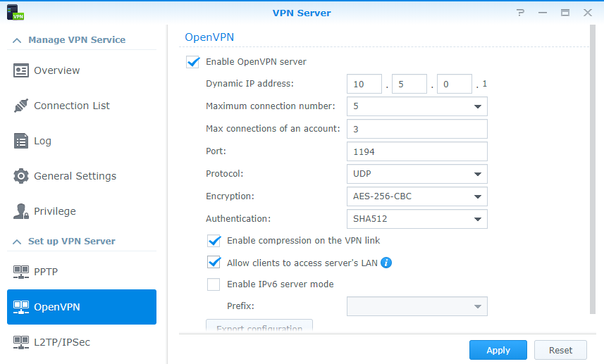
Task: Click the L2TP/IPSec network icon
Action: [x=21, y=342]
